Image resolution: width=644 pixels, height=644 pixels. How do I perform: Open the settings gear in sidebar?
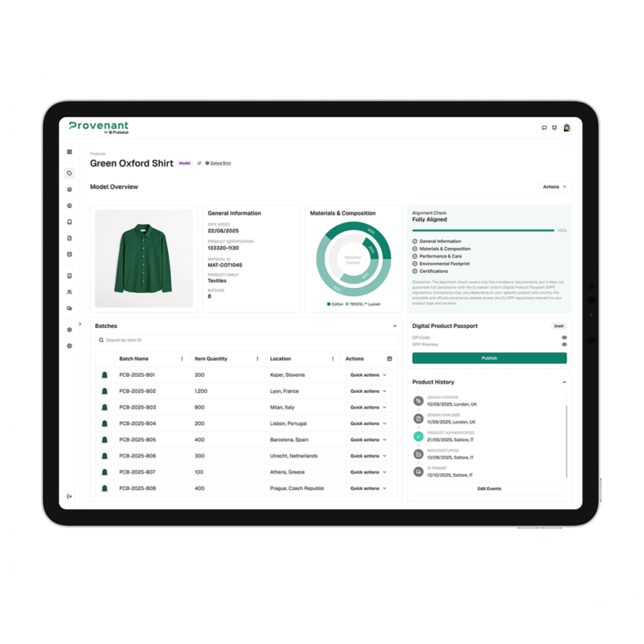[x=70, y=329]
